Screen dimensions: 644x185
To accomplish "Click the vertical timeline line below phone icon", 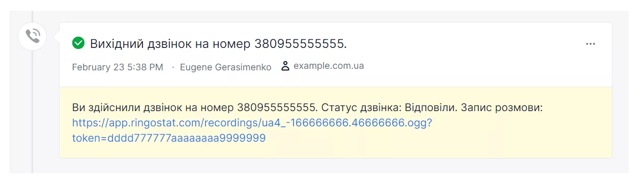I will 33,112.
